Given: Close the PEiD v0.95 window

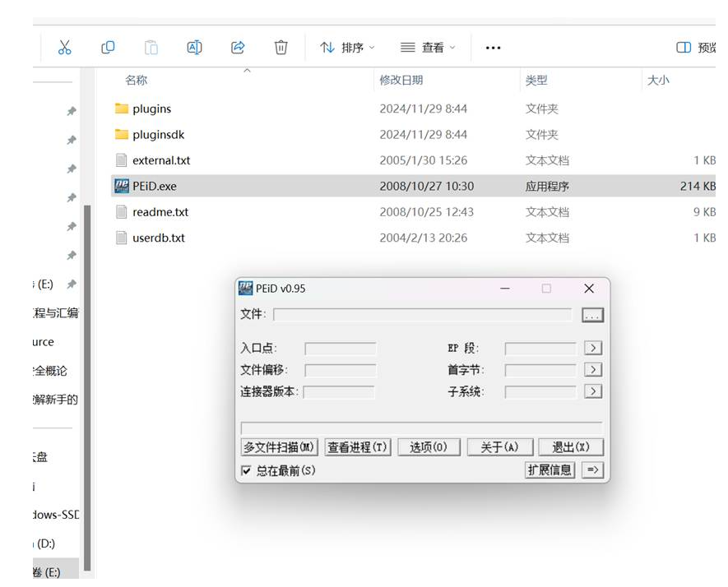Looking at the screenshot, I should (x=589, y=289).
